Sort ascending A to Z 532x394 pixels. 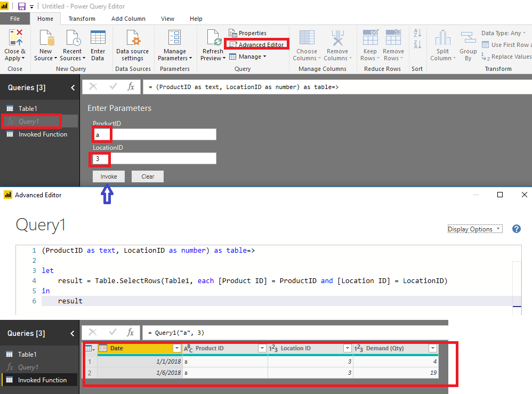click(418, 33)
